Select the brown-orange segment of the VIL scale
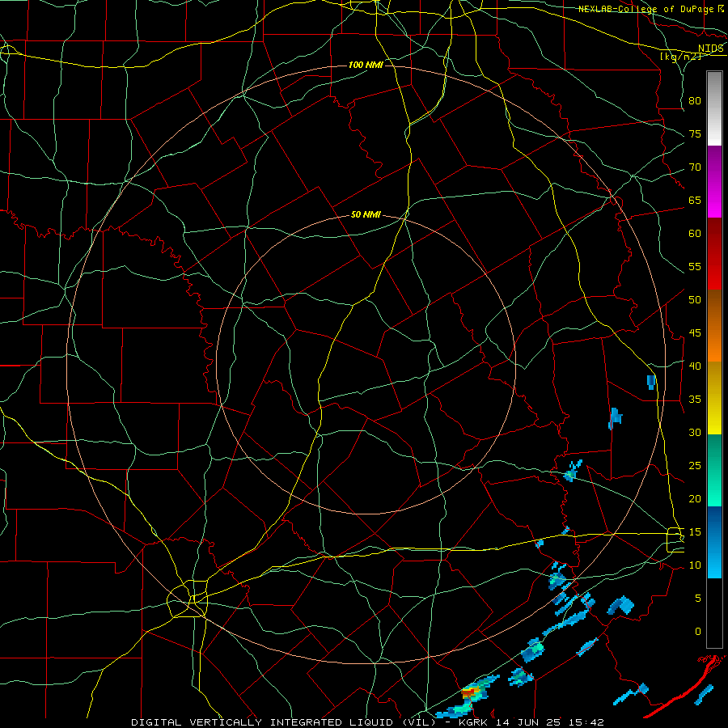This screenshot has width=728, height=728. point(714,326)
